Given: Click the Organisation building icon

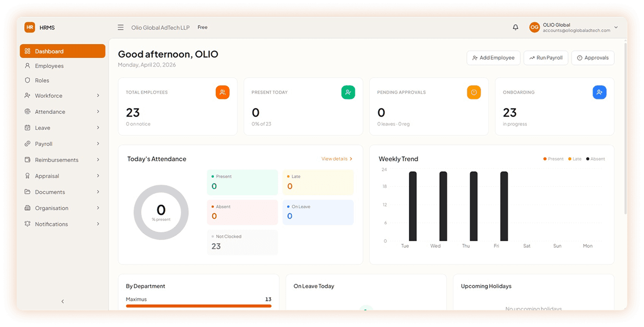Looking at the screenshot, I should (x=28, y=208).
